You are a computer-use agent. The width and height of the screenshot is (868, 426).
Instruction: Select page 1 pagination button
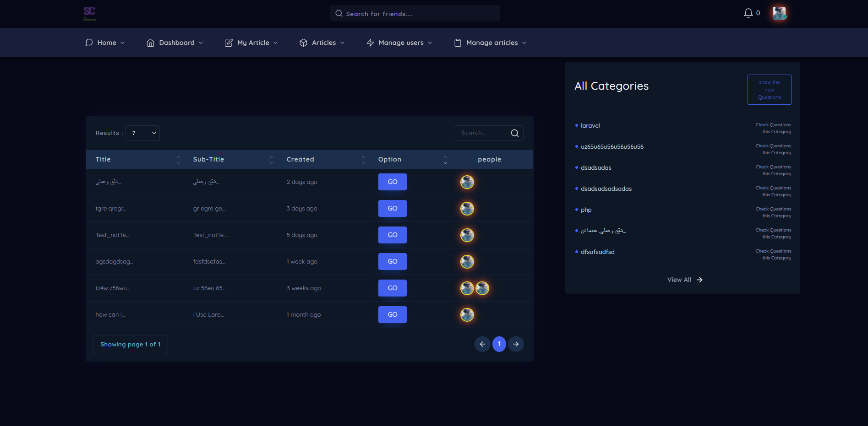click(499, 344)
